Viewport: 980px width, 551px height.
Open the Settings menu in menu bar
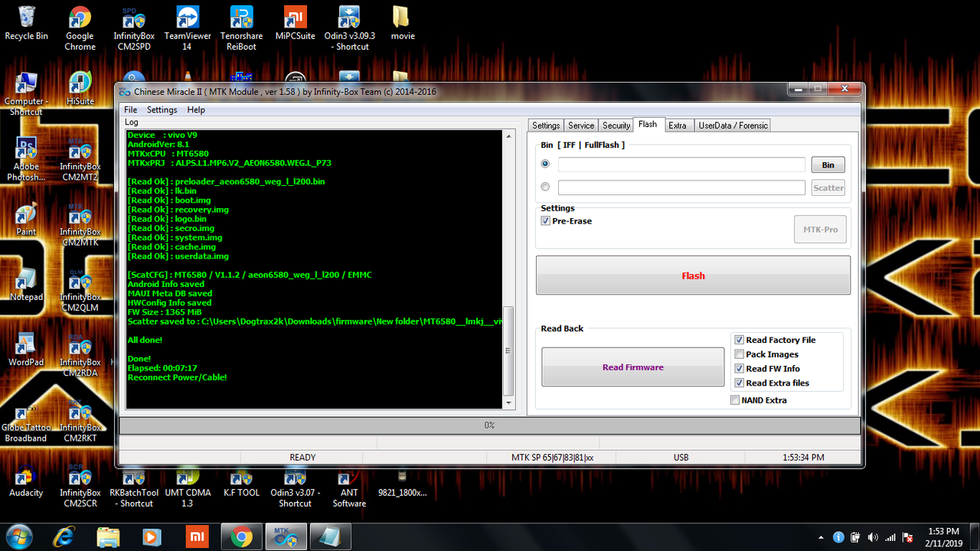point(162,110)
